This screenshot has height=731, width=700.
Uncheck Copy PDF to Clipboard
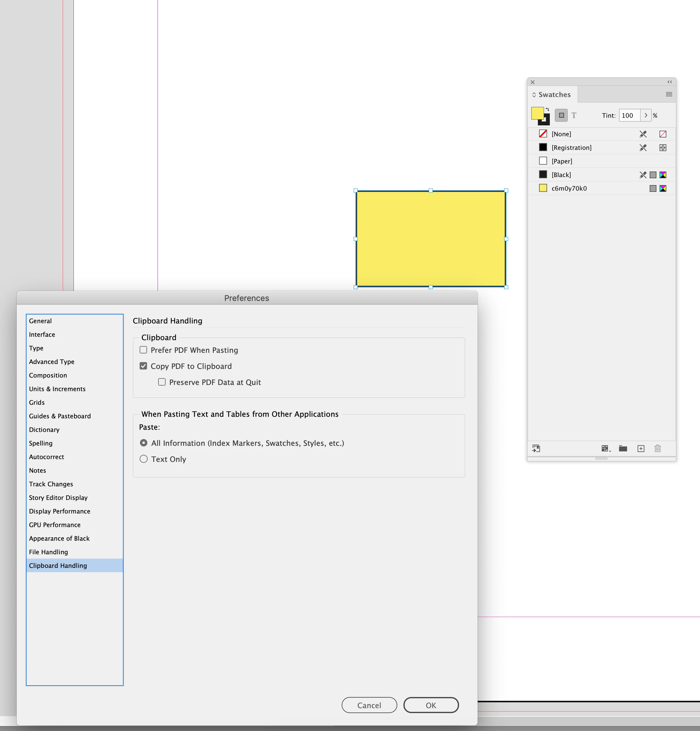pyautogui.click(x=143, y=366)
